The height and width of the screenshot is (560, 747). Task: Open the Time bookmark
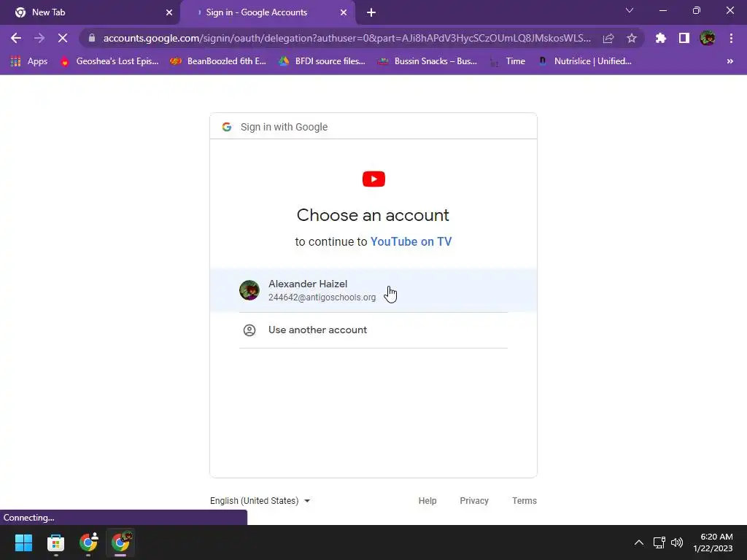pos(508,61)
